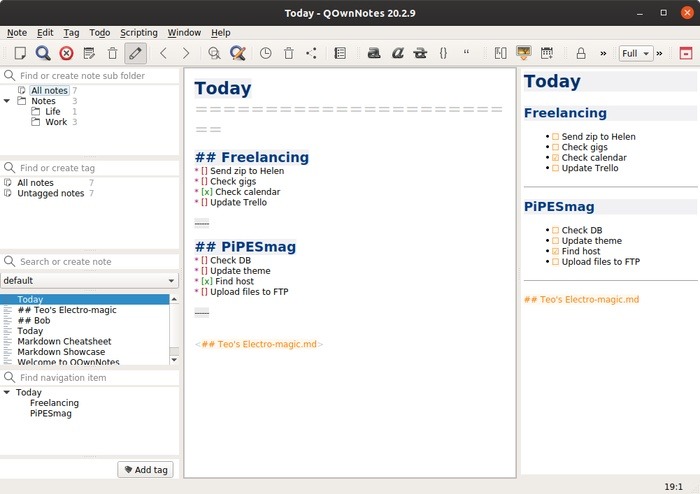
Task: Click the Search or create note field
Action: click(x=89, y=262)
